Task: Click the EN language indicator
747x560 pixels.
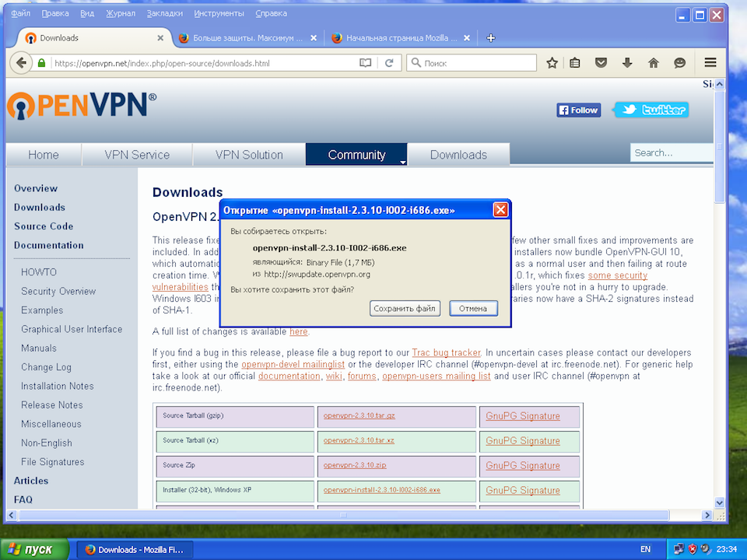Action: point(646,549)
